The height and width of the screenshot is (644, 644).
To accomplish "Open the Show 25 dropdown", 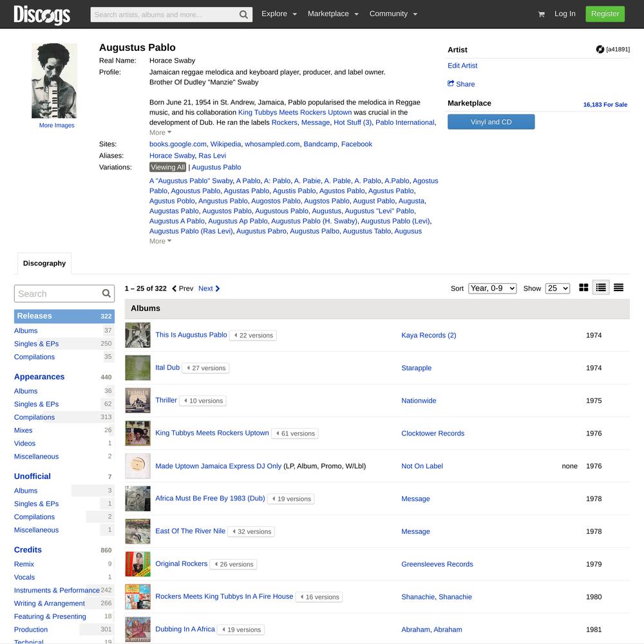I will coord(557,289).
